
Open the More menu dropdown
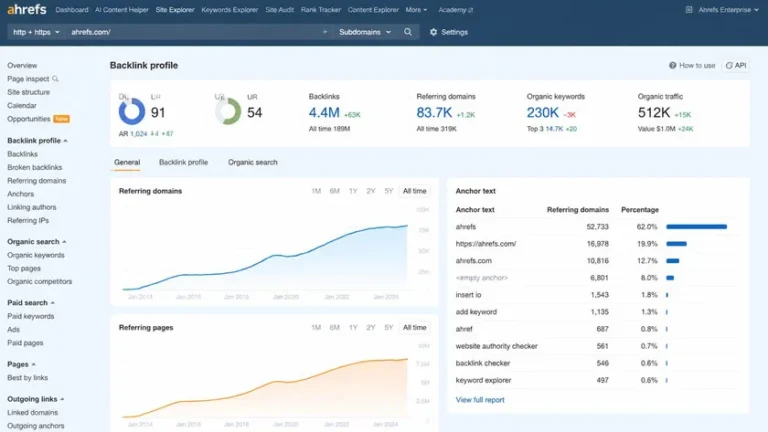416,10
